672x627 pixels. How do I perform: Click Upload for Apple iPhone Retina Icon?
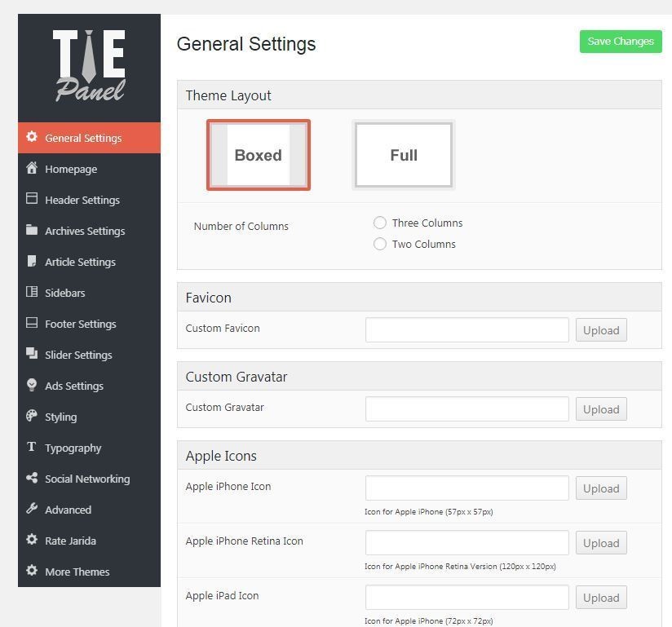point(601,543)
